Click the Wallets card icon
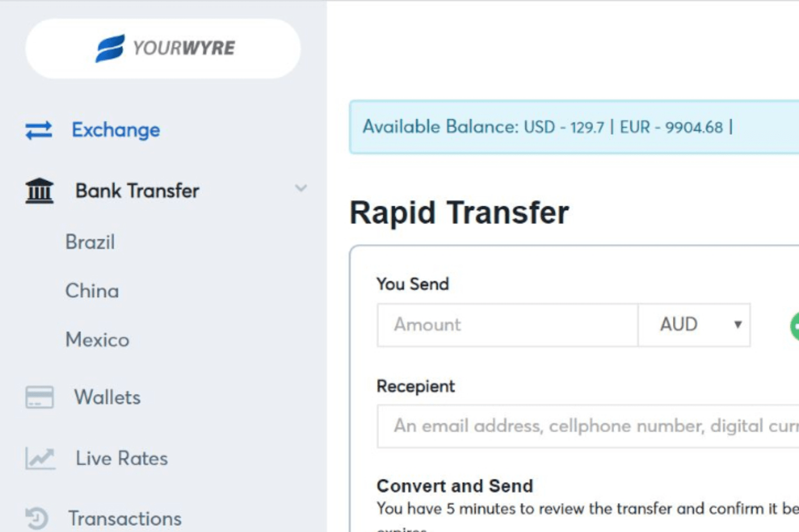The height and width of the screenshot is (532, 799). (x=39, y=397)
